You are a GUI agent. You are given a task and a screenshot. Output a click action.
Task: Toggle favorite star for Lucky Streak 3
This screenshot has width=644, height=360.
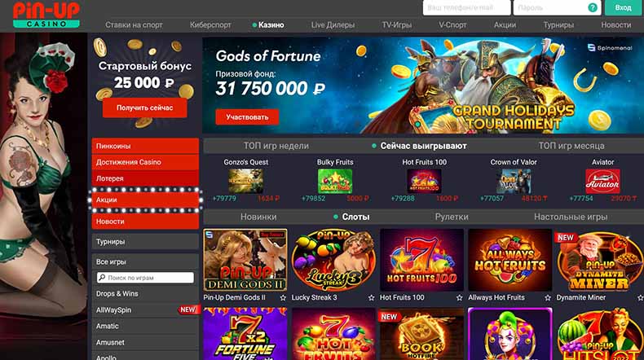pyautogui.click(x=371, y=297)
